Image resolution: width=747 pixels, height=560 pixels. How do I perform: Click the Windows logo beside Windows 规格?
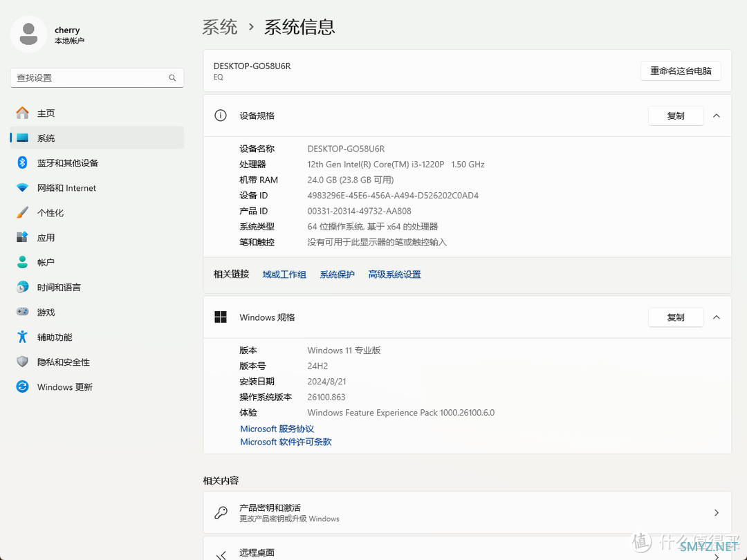click(221, 317)
